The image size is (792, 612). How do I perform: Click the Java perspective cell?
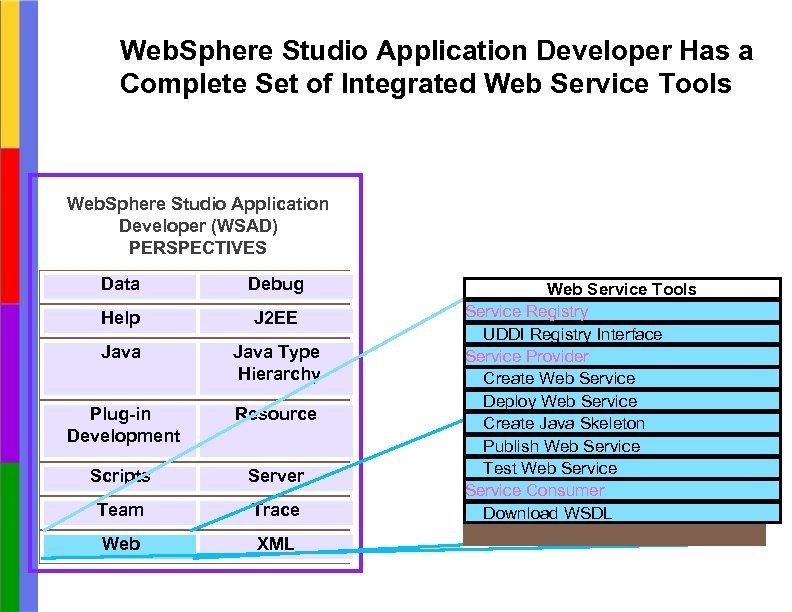(120, 368)
